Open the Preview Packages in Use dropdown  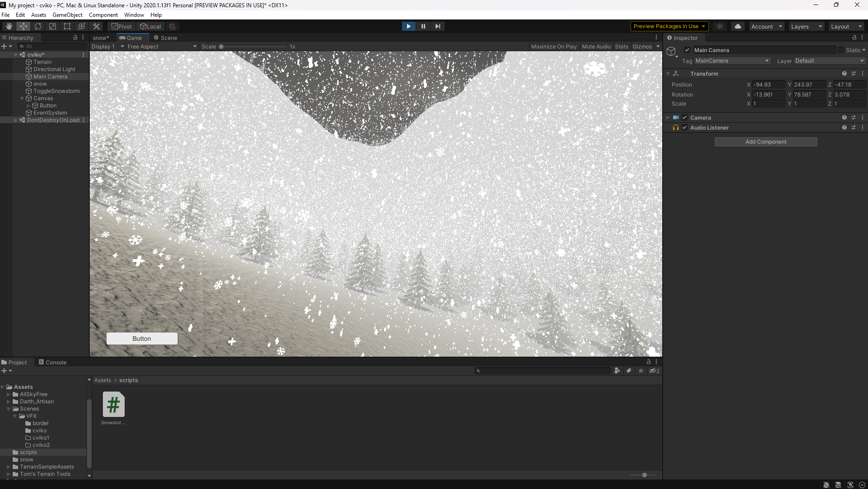[x=669, y=26]
